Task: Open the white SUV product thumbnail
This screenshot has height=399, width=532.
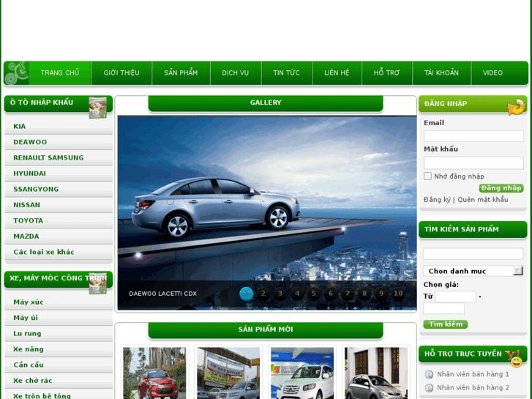Action: pyautogui.click(x=302, y=373)
